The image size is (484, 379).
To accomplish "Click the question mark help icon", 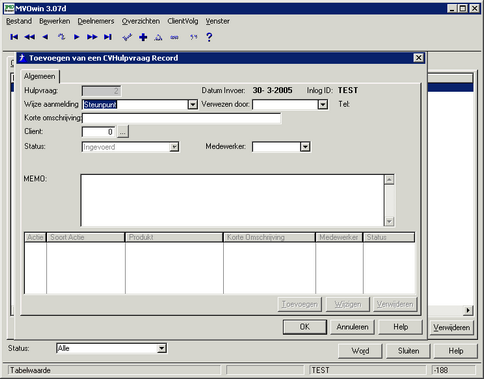I will point(209,37).
